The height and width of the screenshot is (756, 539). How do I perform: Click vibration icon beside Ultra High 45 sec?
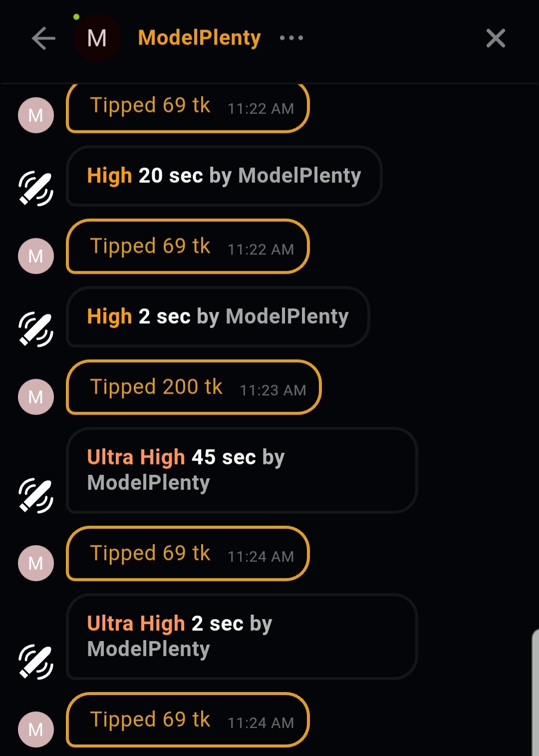36,495
